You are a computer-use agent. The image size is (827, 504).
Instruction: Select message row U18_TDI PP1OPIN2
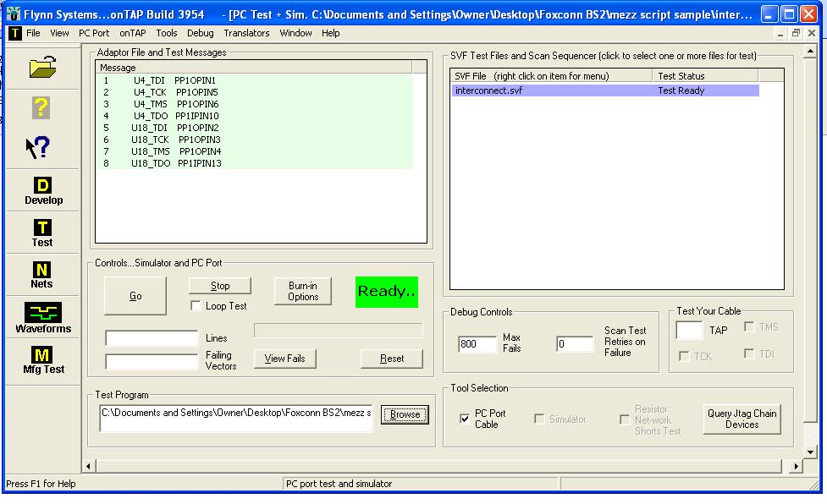pos(254,128)
